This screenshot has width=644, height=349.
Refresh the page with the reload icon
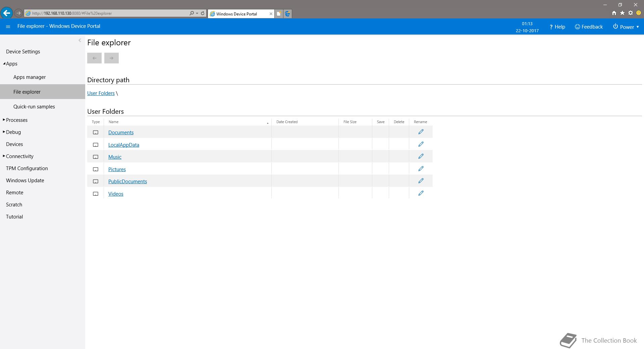tap(203, 13)
